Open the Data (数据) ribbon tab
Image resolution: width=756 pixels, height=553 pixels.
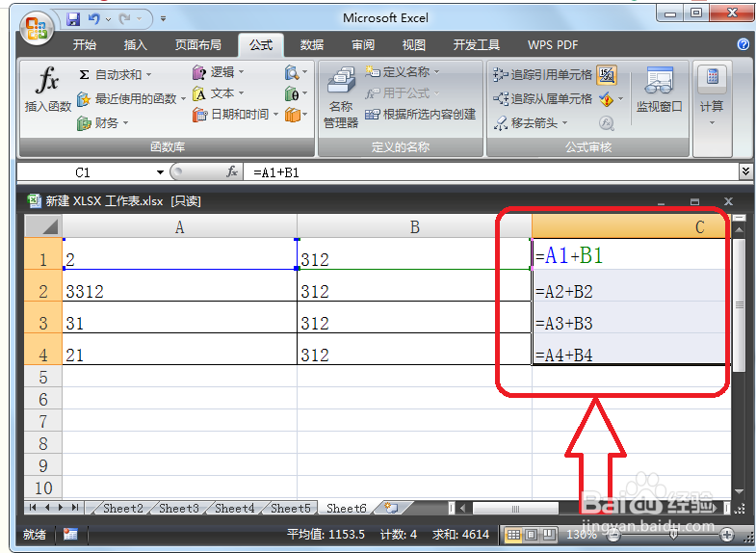coord(311,45)
